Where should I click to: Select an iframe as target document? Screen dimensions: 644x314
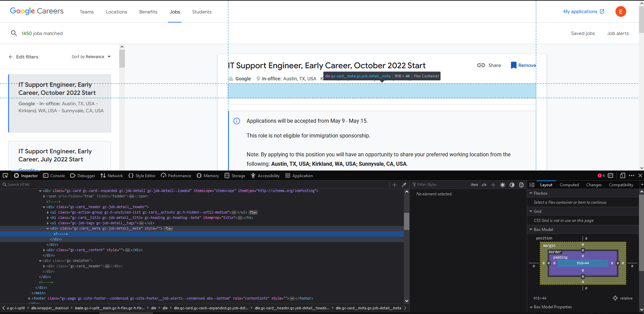[611, 175]
